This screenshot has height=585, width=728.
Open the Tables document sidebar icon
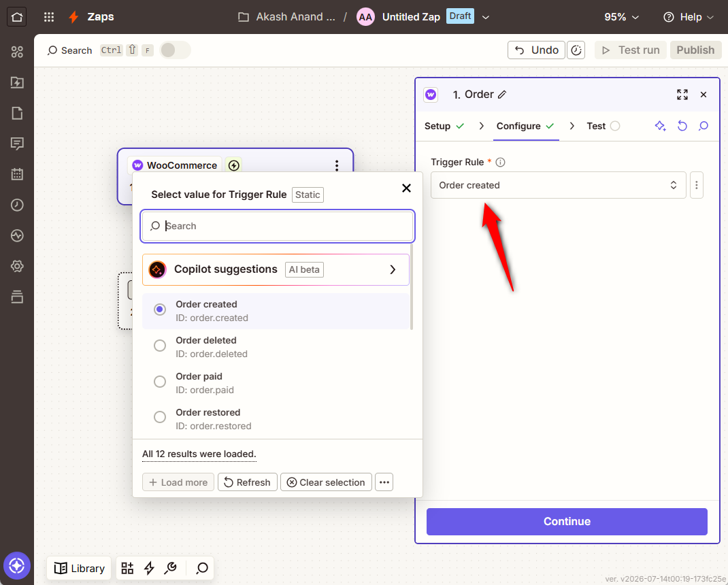click(17, 114)
